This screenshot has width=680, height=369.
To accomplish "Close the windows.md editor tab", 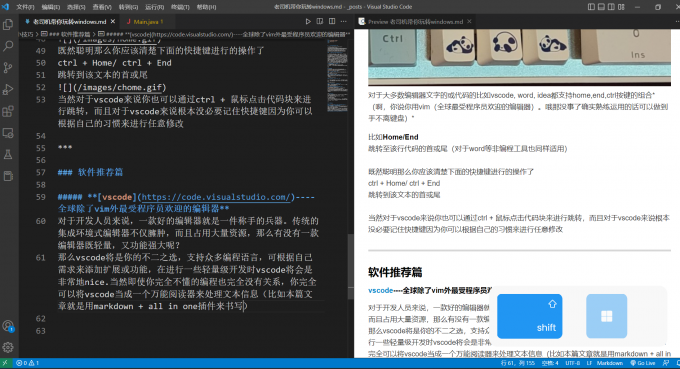I will 113,21.
